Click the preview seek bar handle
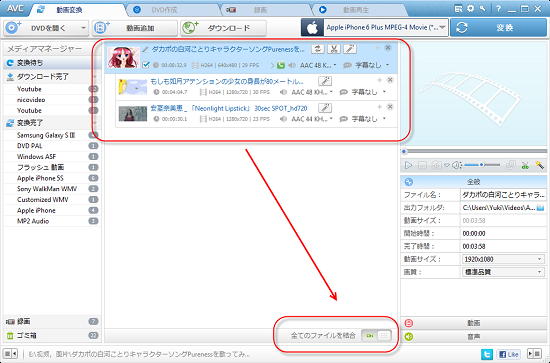550x363 pixels. point(404,152)
